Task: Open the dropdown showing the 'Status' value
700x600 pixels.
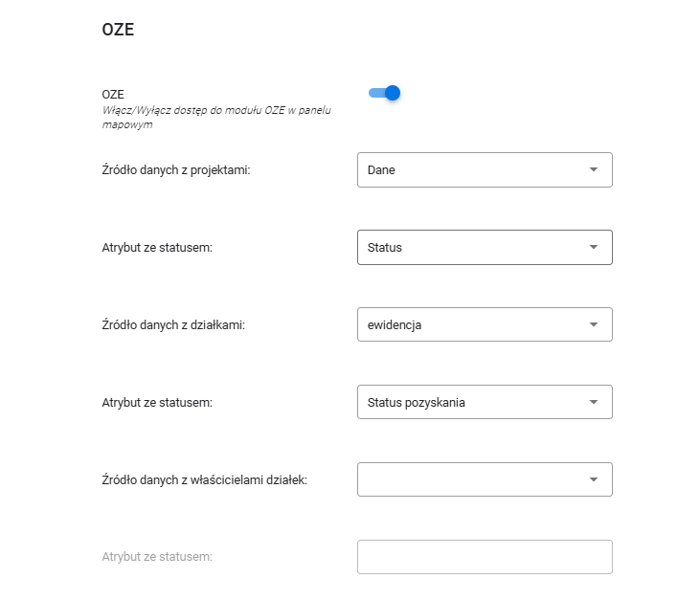Action: (469, 247)
